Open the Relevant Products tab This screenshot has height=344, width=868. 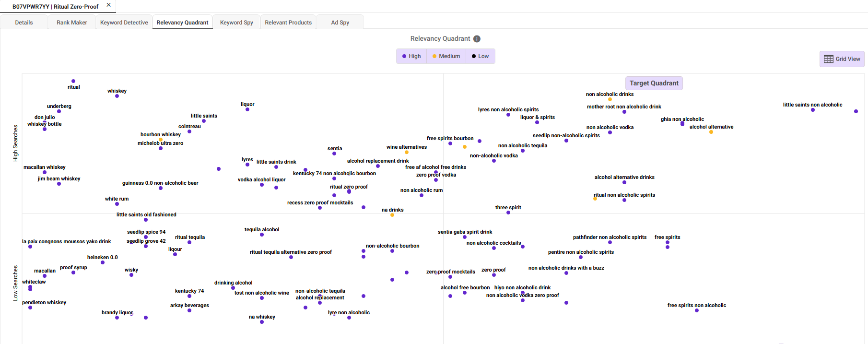[x=288, y=23]
